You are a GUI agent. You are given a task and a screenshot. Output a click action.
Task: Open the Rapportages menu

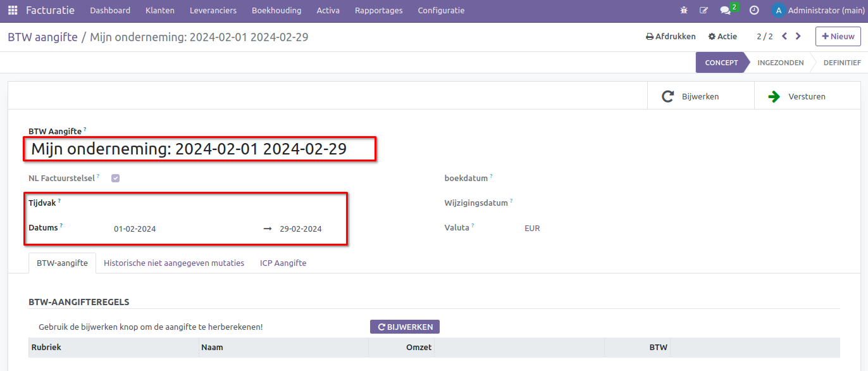[x=378, y=11]
